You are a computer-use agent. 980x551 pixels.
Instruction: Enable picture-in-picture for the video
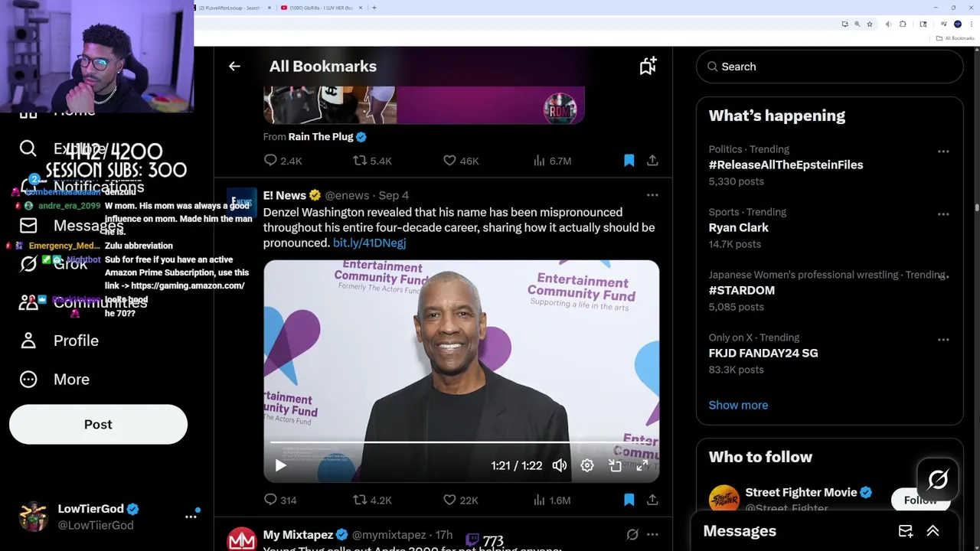click(x=615, y=465)
